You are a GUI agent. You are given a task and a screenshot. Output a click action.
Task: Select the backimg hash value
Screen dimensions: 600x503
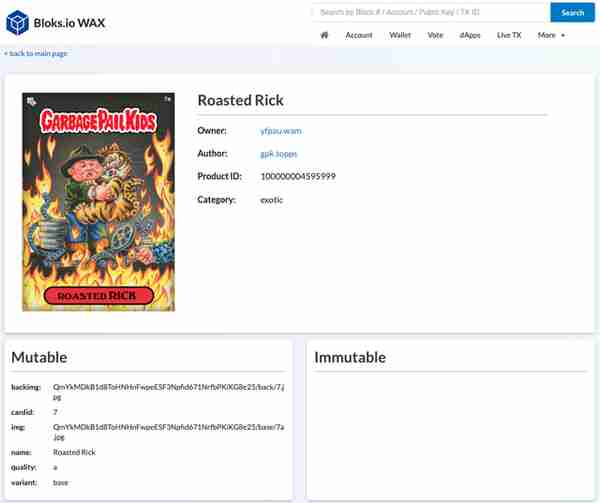tap(168, 392)
